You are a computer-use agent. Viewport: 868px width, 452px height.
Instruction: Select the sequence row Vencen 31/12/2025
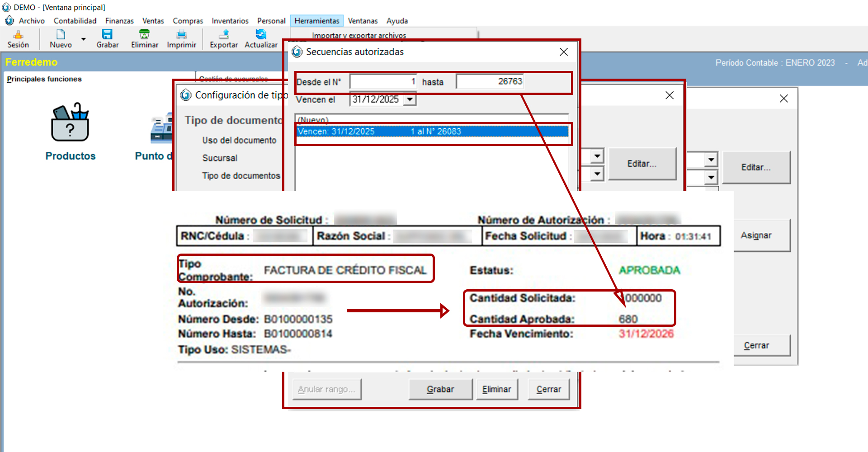(432, 132)
